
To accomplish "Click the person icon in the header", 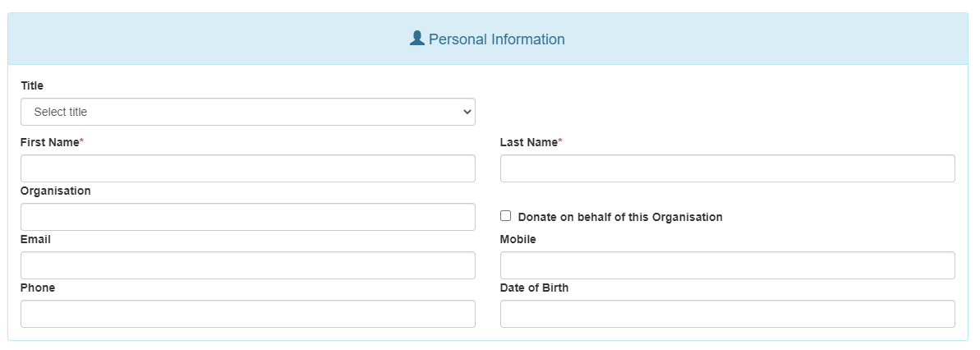I will 416,38.
